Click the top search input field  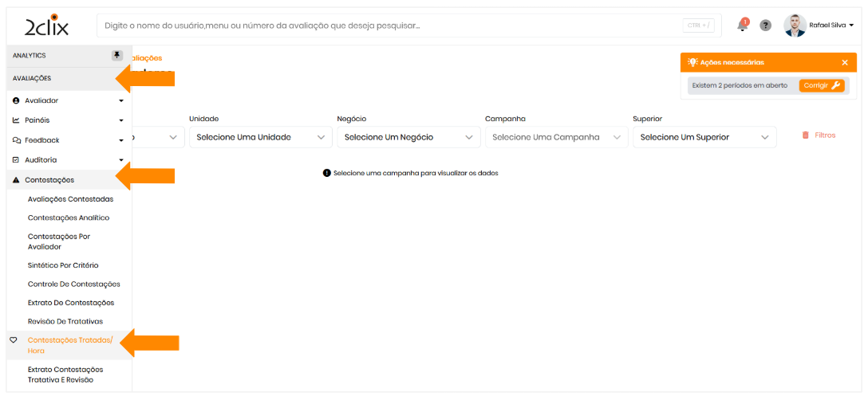point(391,25)
